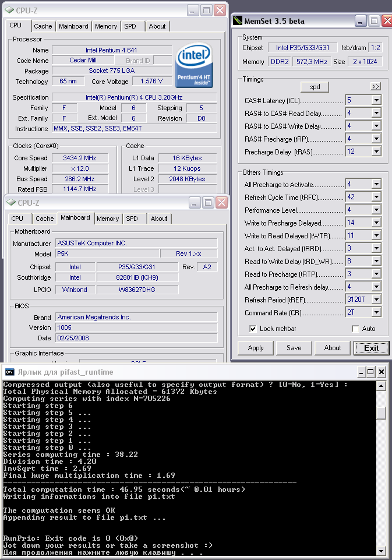The height and width of the screenshot is (560, 392).
Task: Click console scrollbar up arrow
Action: [382, 386]
